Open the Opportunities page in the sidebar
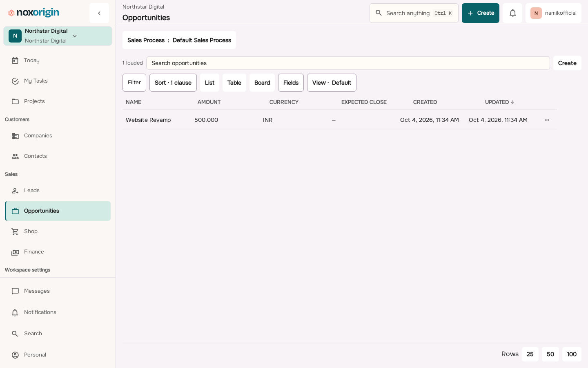This screenshot has height=368, width=588. click(58, 211)
